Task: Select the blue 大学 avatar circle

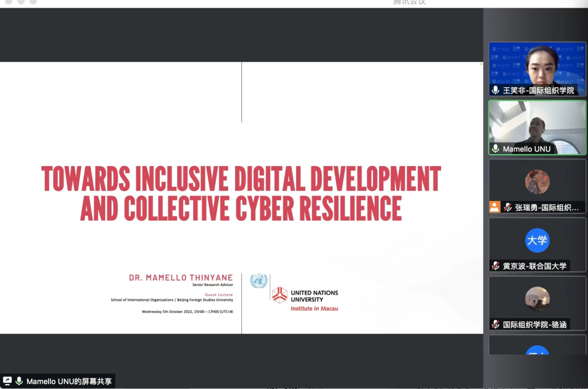Action: (x=537, y=240)
